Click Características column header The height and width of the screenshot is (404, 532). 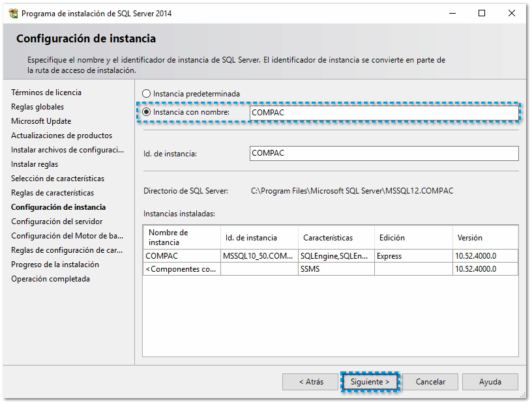336,237
